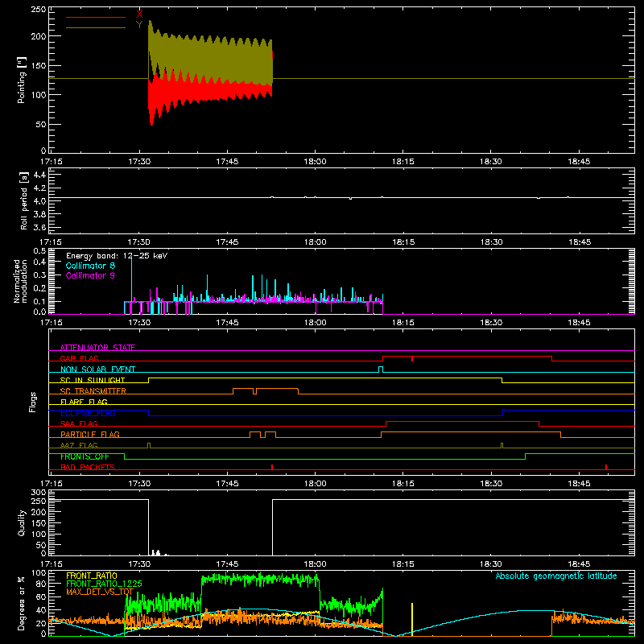644x644 pixels.
Task: Click the red BAD_PACKETS tick near 18:50
Action: coord(606,467)
